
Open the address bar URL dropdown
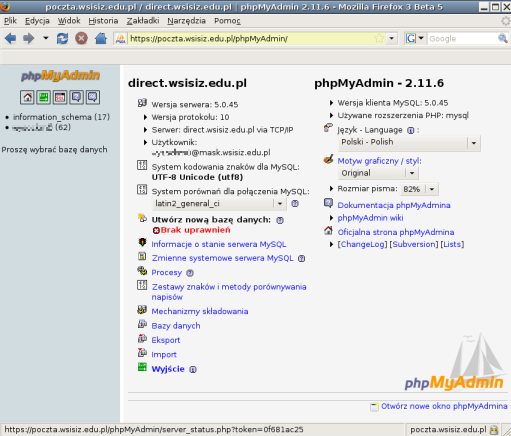point(392,39)
